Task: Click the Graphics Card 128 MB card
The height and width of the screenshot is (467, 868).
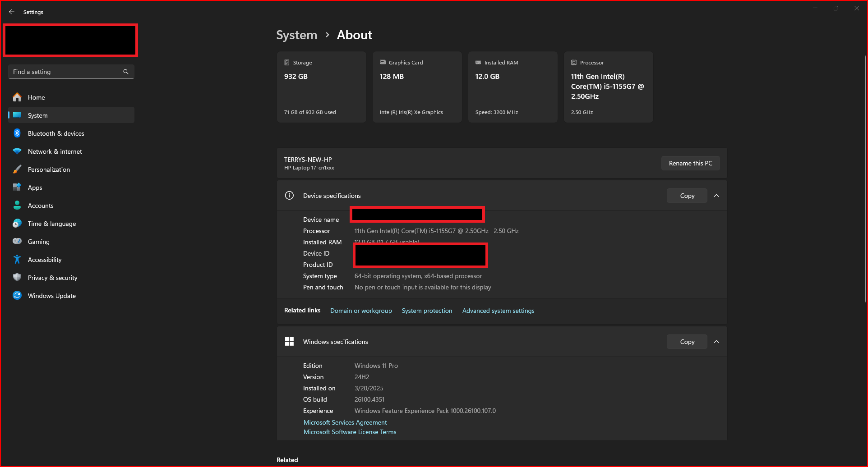Action: pyautogui.click(x=417, y=87)
